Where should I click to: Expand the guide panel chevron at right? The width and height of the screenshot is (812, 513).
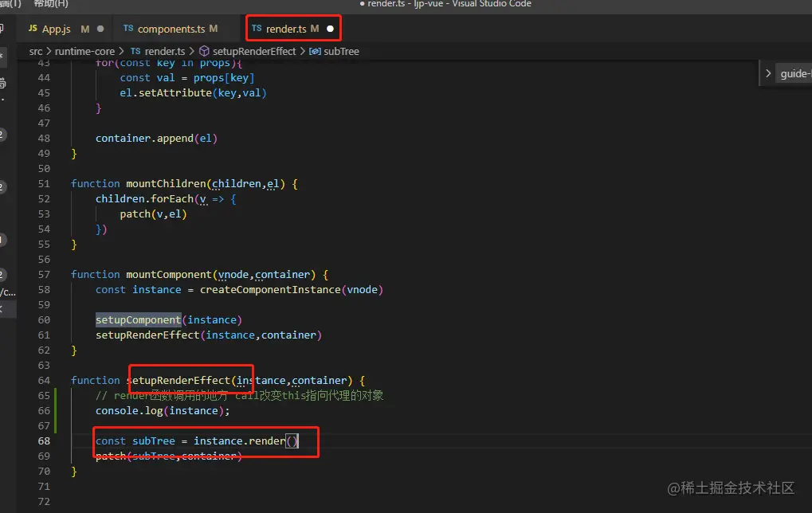tap(768, 73)
